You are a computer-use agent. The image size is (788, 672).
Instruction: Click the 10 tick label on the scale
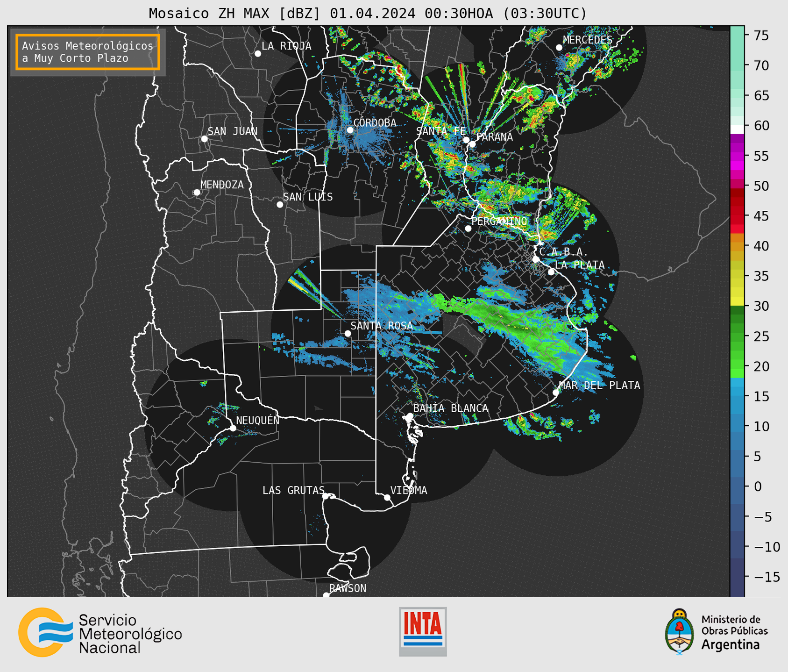[761, 426]
